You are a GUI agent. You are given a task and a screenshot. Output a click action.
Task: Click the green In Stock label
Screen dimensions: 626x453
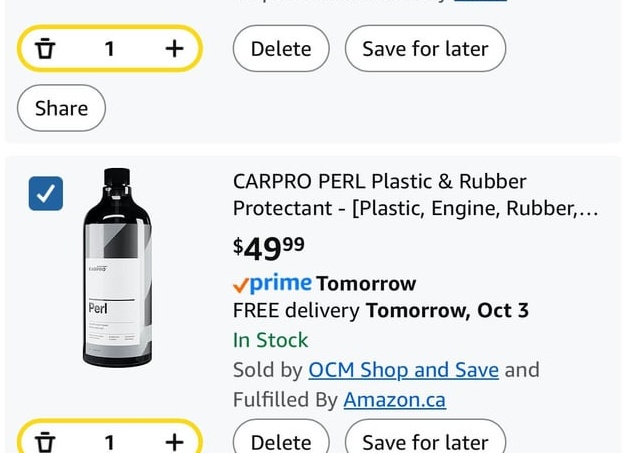coord(270,340)
